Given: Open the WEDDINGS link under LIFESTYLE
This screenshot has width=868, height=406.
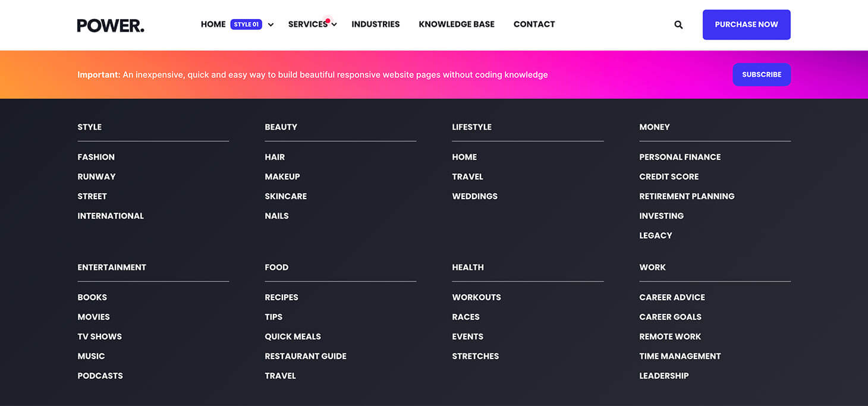Looking at the screenshot, I should (474, 196).
